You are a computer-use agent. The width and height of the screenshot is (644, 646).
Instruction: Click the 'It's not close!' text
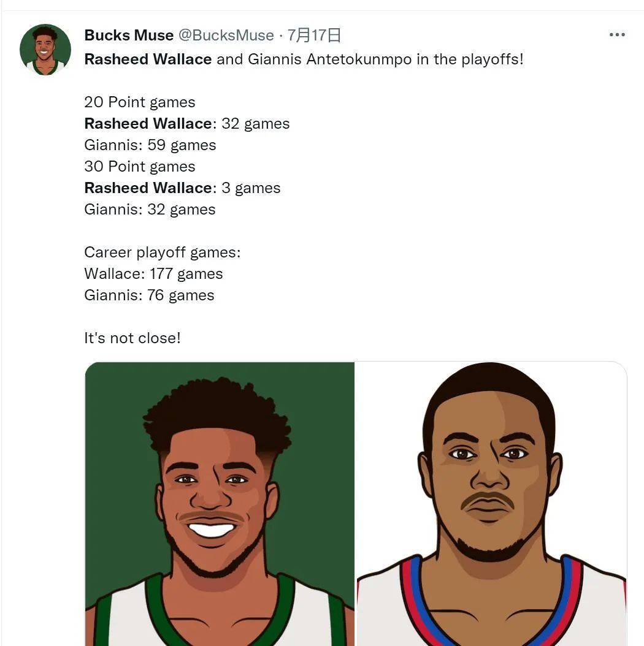click(132, 338)
